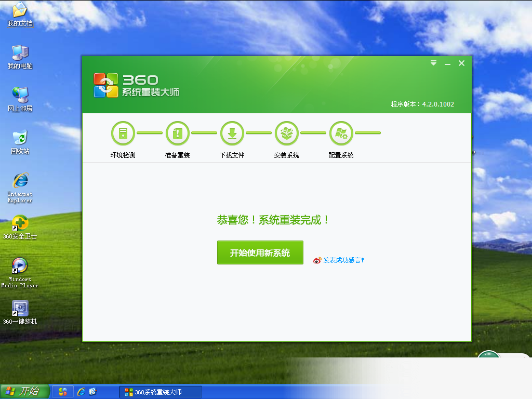
Task: Select the 360一键装机 desktop shortcut
Action: click(x=20, y=312)
